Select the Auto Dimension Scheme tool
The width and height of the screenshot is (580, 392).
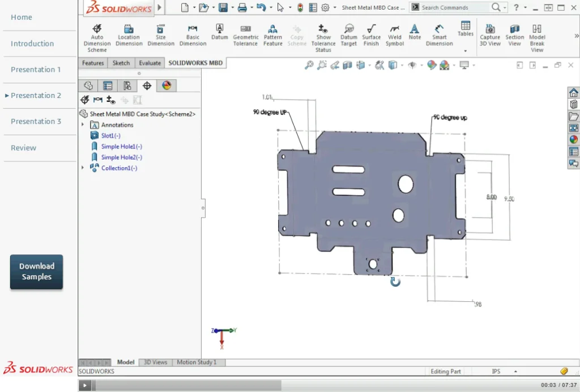(x=96, y=35)
